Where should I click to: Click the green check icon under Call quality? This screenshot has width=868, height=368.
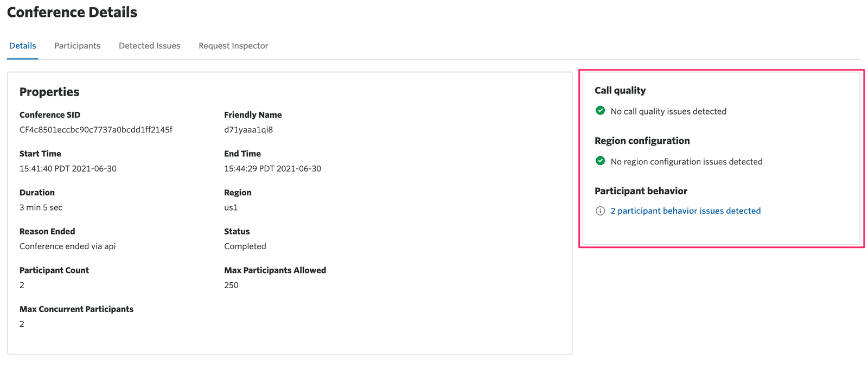[600, 111]
